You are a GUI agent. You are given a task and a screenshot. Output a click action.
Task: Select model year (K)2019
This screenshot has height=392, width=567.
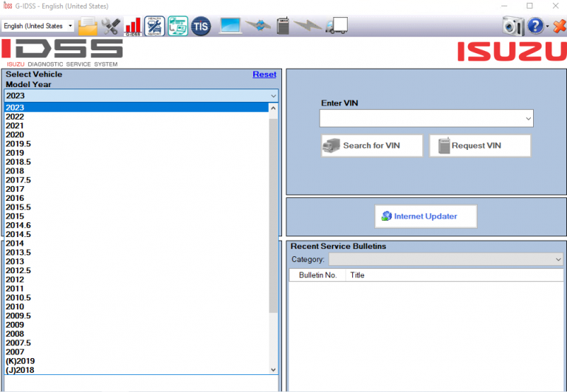tap(137, 361)
